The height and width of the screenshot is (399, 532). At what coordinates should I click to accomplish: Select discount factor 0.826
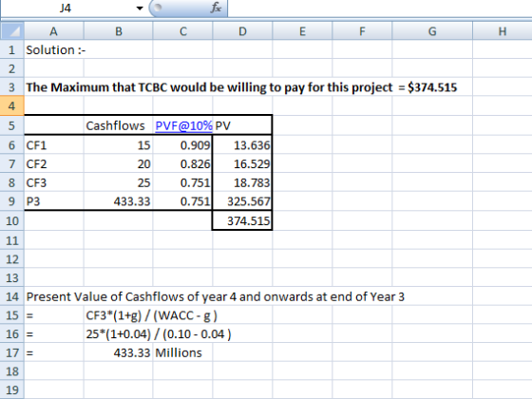click(182, 163)
